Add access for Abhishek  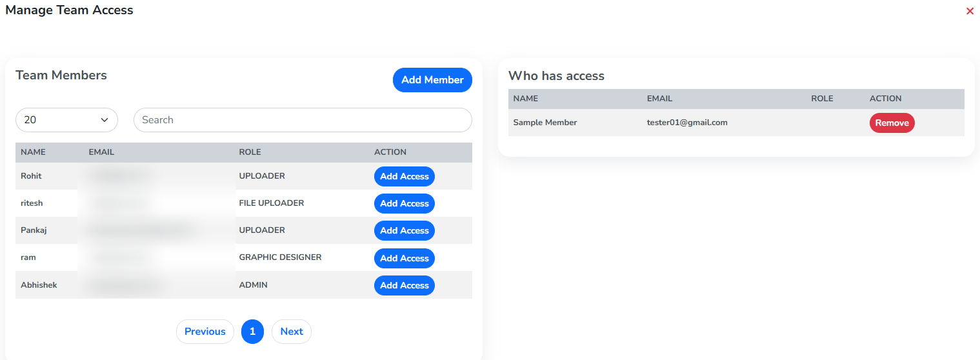coord(405,285)
